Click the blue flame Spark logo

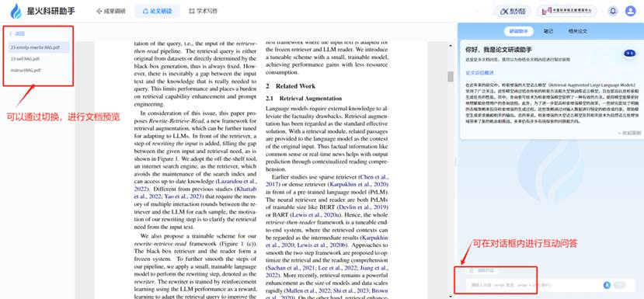(16, 11)
